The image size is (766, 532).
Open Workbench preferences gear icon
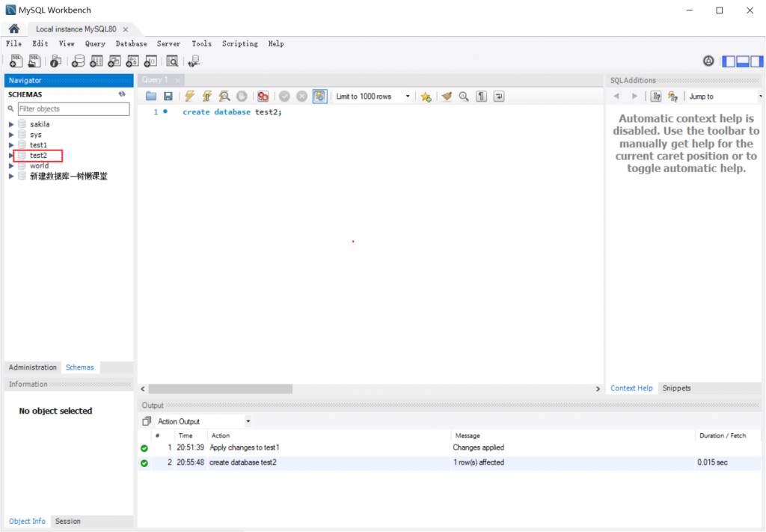click(708, 61)
